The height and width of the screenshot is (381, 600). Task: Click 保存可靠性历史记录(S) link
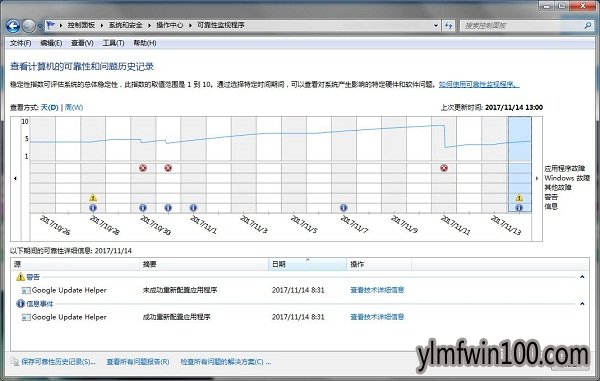point(58,361)
